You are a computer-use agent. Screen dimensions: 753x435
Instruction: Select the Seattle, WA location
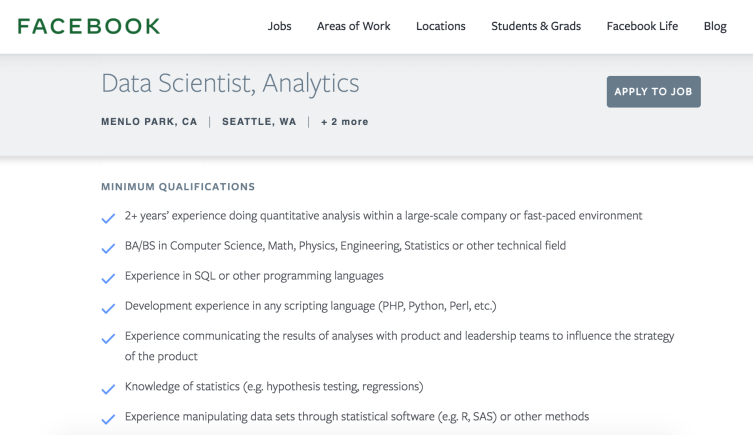259,122
